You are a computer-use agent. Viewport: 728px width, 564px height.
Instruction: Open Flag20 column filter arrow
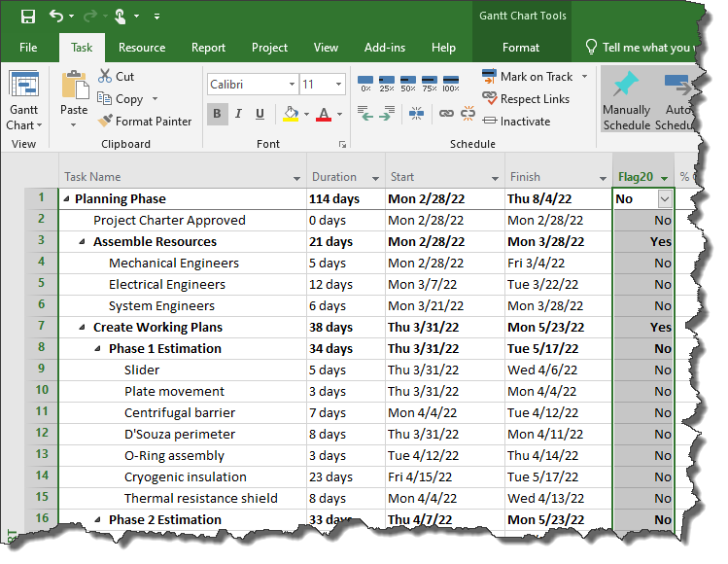click(x=665, y=178)
